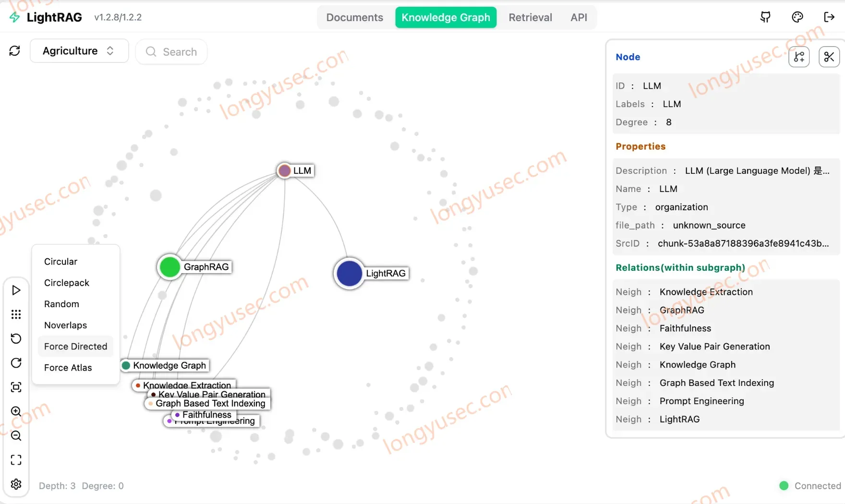Click the expand node icon in Node panel
The height and width of the screenshot is (504, 845).
tap(799, 57)
